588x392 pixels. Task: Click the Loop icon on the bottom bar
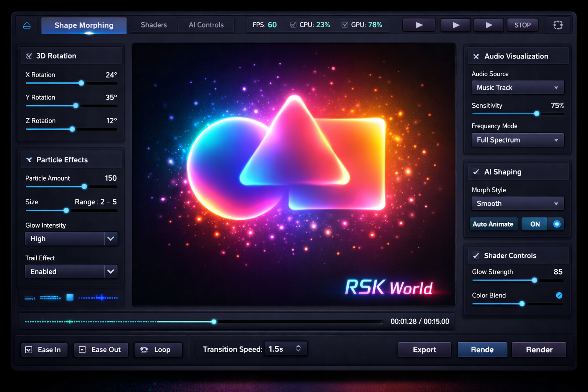144,350
